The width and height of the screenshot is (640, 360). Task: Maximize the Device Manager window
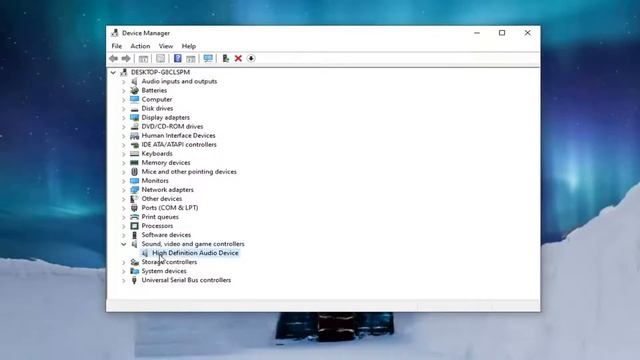click(502, 33)
